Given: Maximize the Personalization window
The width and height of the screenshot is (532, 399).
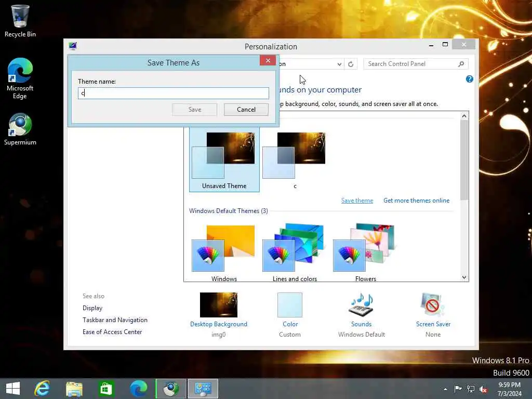Looking at the screenshot, I should (x=445, y=45).
